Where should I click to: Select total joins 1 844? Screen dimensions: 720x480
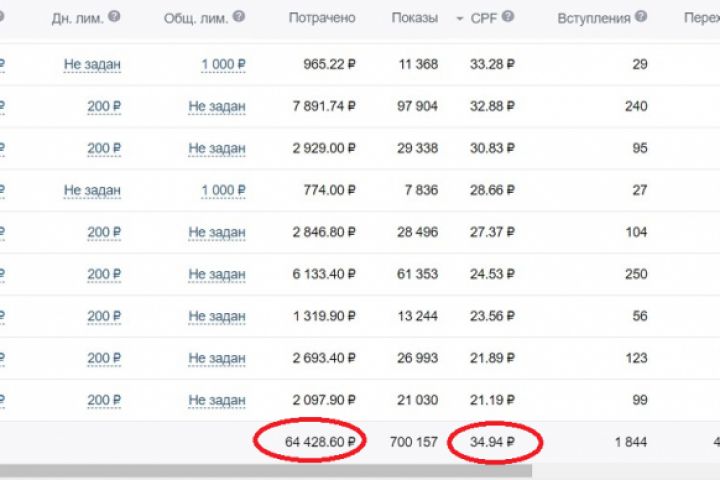click(631, 442)
